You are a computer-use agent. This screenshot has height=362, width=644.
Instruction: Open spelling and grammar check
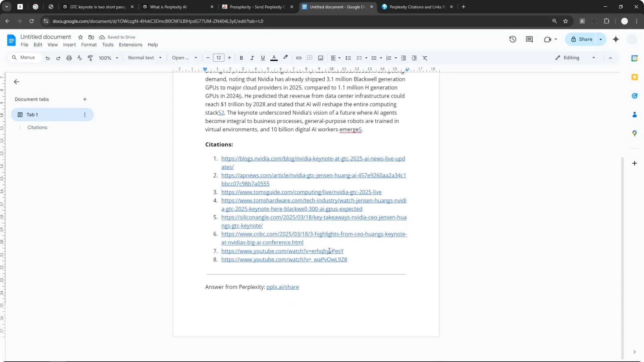pyautogui.click(x=79, y=58)
